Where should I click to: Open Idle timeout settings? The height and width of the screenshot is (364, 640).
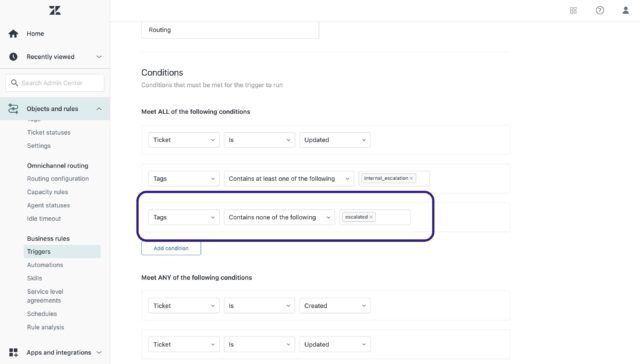(44, 219)
